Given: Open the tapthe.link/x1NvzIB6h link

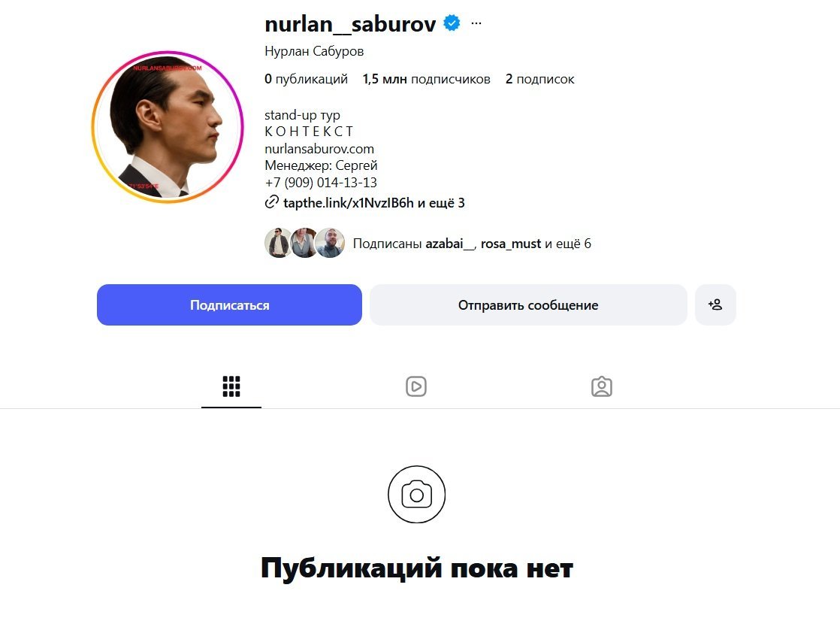Looking at the screenshot, I should (x=348, y=202).
